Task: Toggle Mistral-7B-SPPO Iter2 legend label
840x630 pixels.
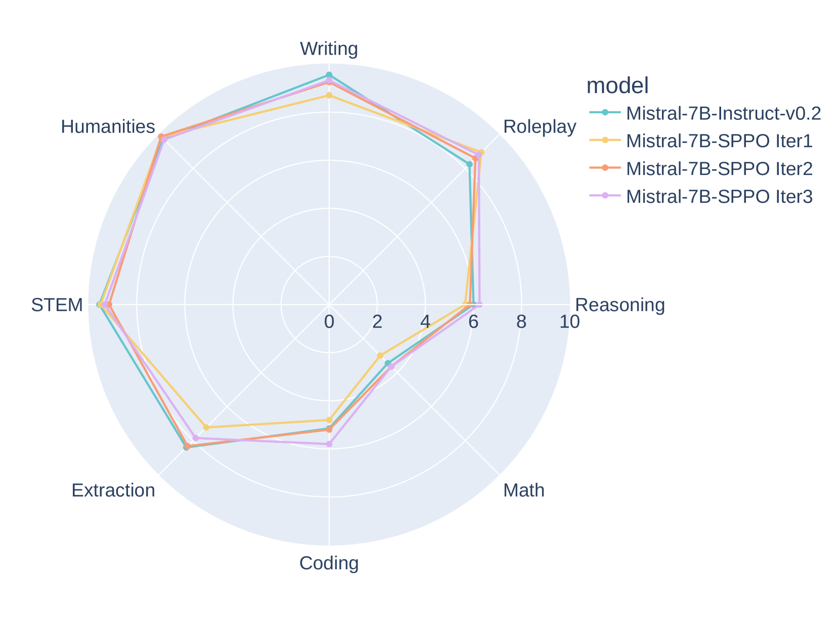Action: (x=719, y=169)
